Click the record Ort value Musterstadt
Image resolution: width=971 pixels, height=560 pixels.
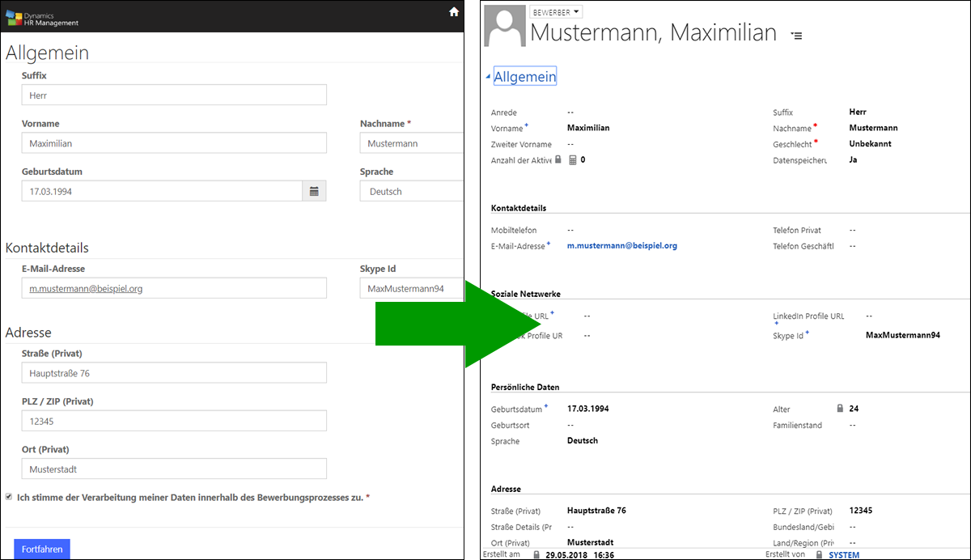tap(590, 542)
